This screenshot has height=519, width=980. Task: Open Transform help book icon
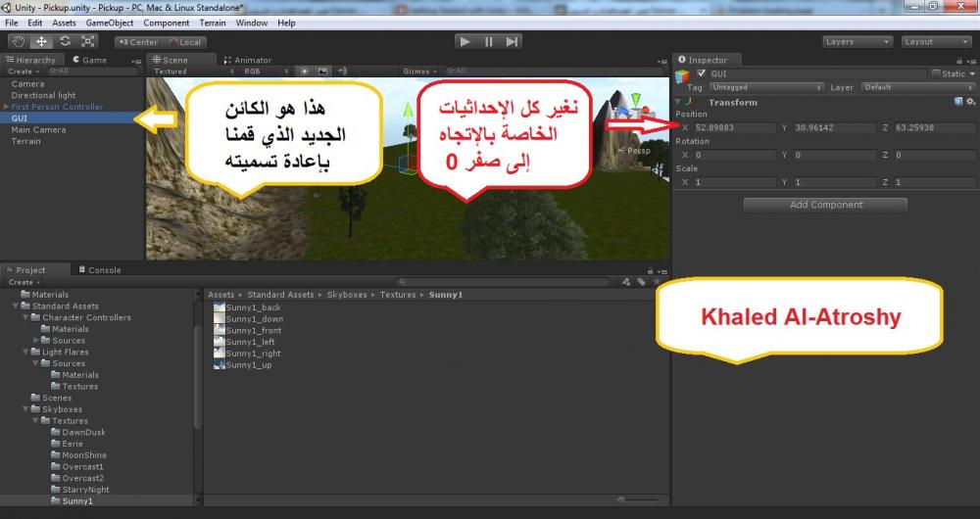[958, 101]
